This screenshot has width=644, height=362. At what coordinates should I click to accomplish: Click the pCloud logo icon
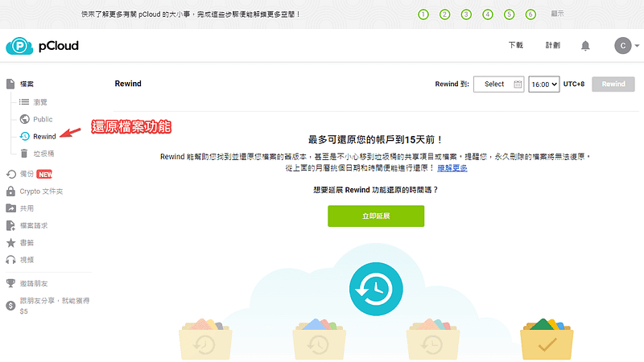click(x=19, y=46)
